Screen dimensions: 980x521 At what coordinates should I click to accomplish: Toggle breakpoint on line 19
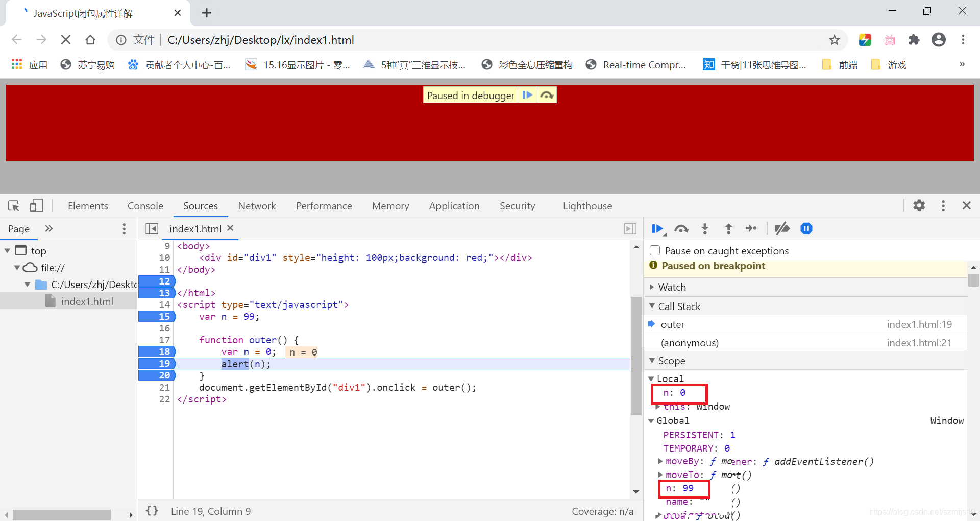[157, 364]
